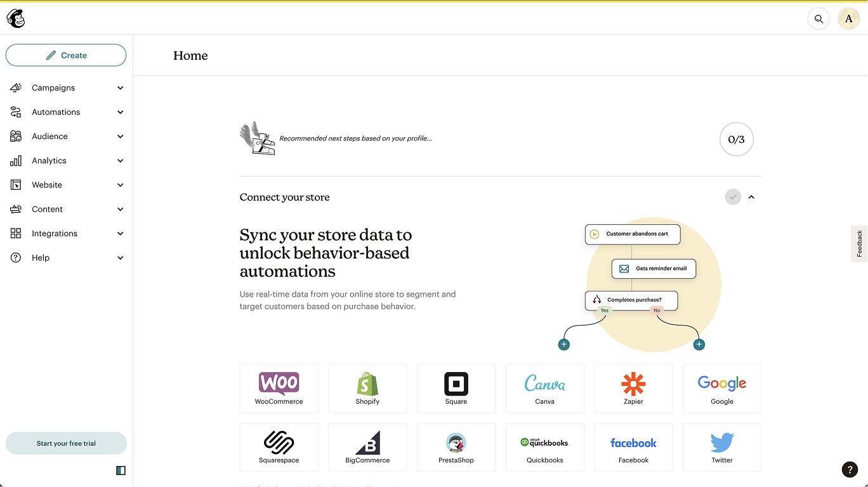Viewport: 868px width, 487px height.
Task: Expand the Content sidebar menu
Action: coord(120,209)
